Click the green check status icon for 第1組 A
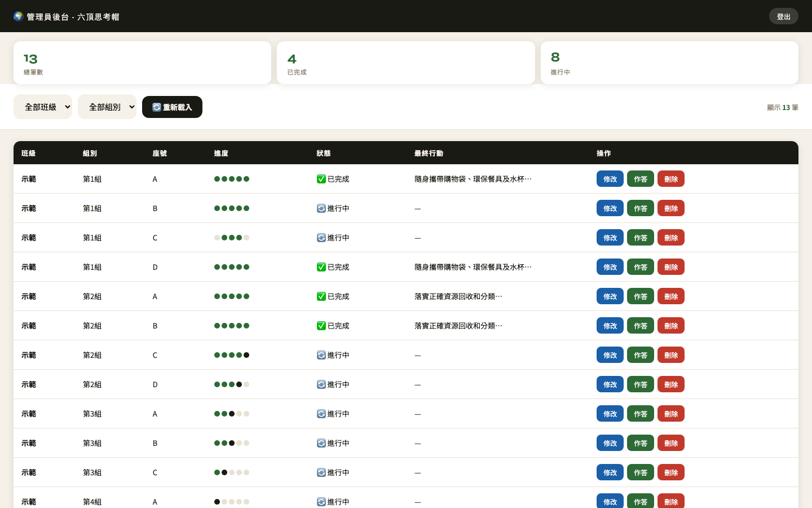The width and height of the screenshot is (812, 508). (x=321, y=179)
